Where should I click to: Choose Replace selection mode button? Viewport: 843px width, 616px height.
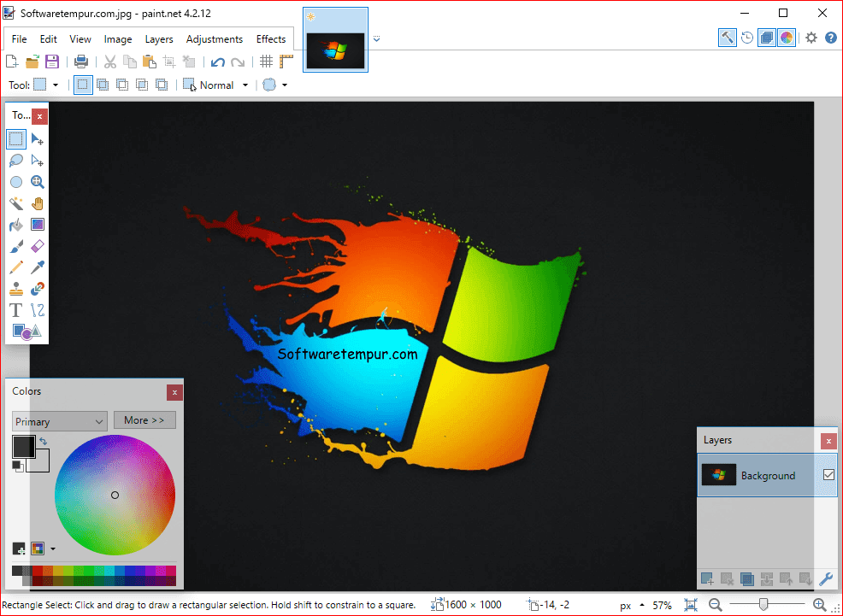coord(83,85)
